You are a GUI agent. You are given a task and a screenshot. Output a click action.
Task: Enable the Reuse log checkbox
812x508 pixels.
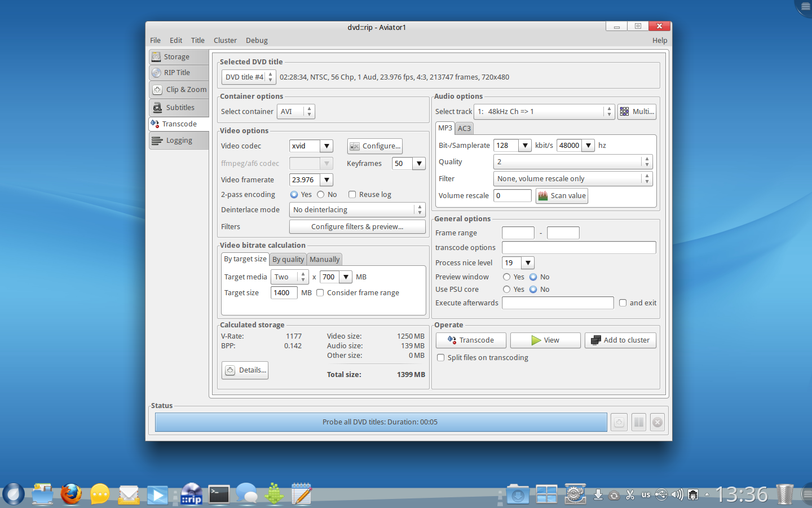tap(352, 195)
